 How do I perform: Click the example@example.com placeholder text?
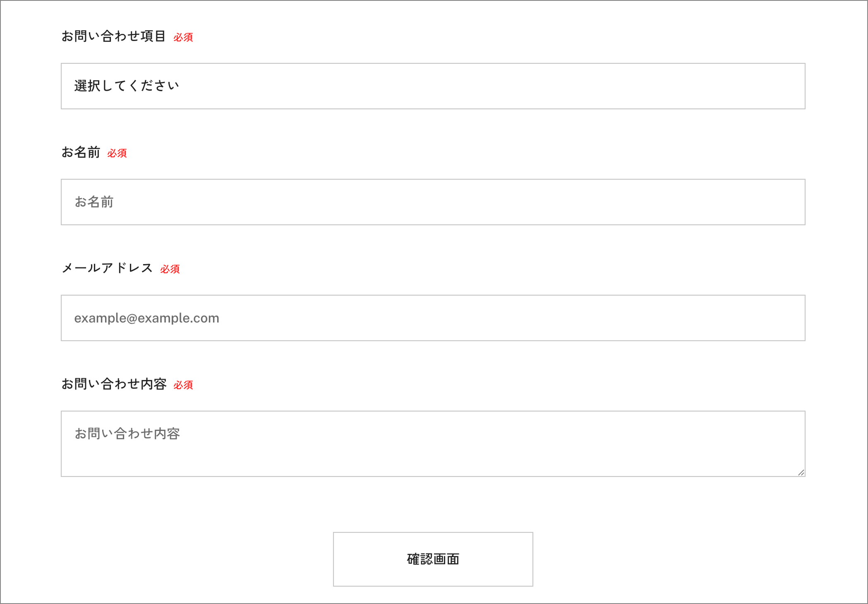click(146, 318)
